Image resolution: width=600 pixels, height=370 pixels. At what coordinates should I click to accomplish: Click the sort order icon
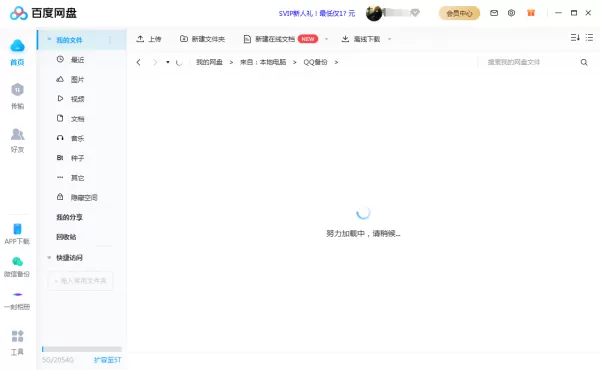coord(575,37)
